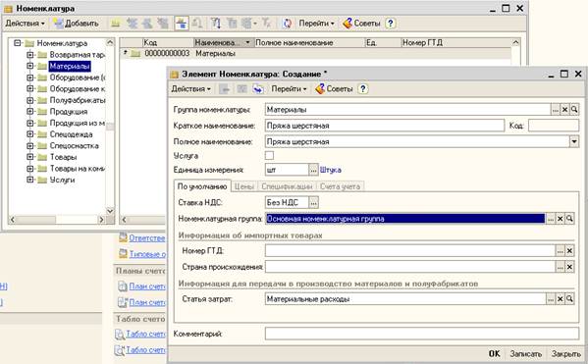Click refresh icon in Номенклатура toolbar
Screen dimensions: 588x364
pyautogui.click(x=288, y=24)
